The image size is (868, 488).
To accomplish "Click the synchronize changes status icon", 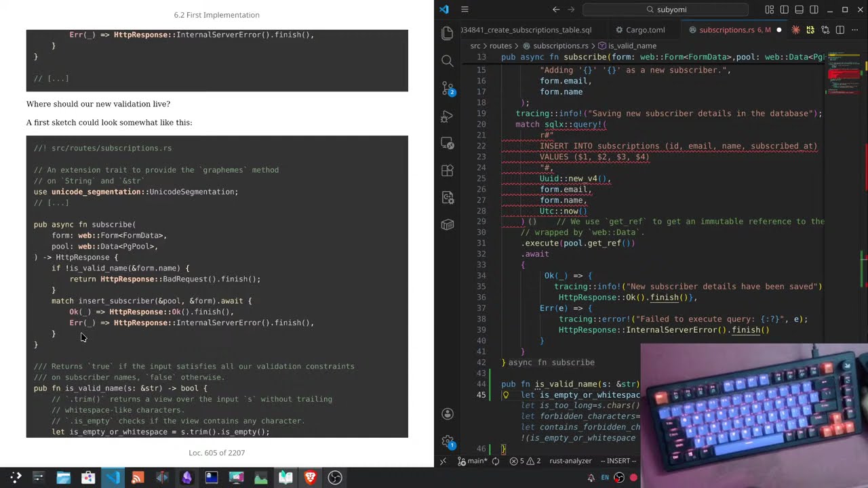I will point(496,461).
